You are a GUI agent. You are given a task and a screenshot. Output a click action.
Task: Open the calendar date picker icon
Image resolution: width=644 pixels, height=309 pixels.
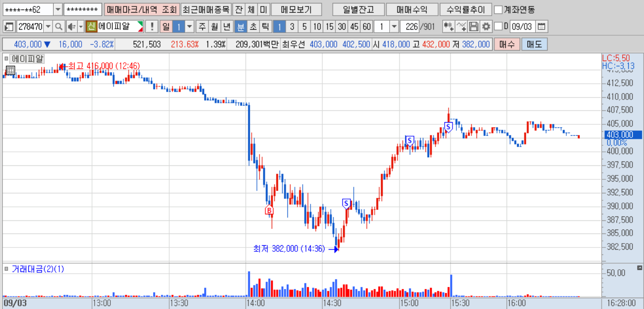541,27
